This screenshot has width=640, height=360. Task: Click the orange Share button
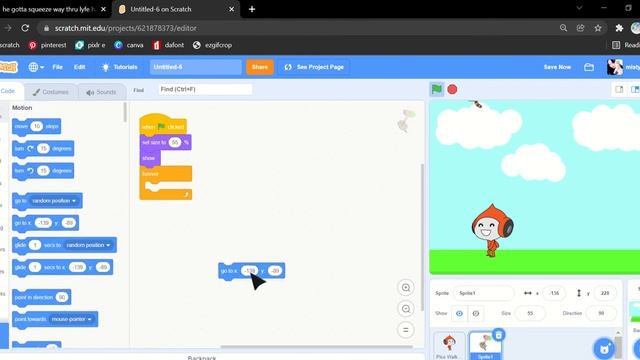point(260,67)
